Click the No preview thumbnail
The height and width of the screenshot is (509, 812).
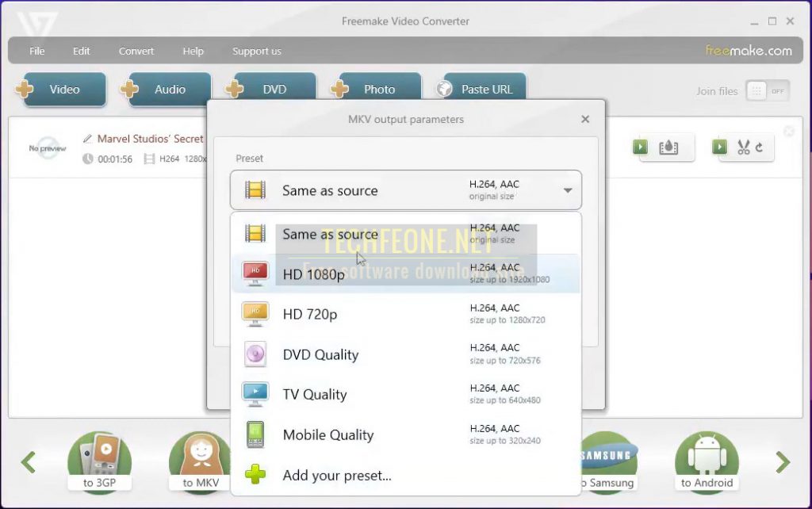click(x=47, y=148)
